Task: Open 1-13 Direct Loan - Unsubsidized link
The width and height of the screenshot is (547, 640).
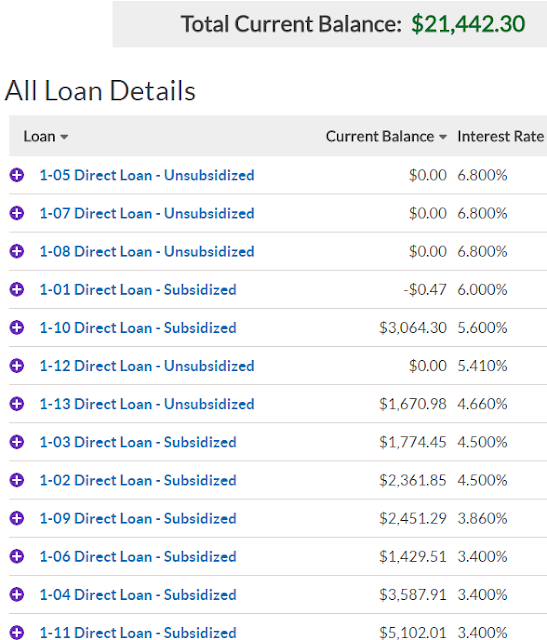Action: [x=147, y=404]
